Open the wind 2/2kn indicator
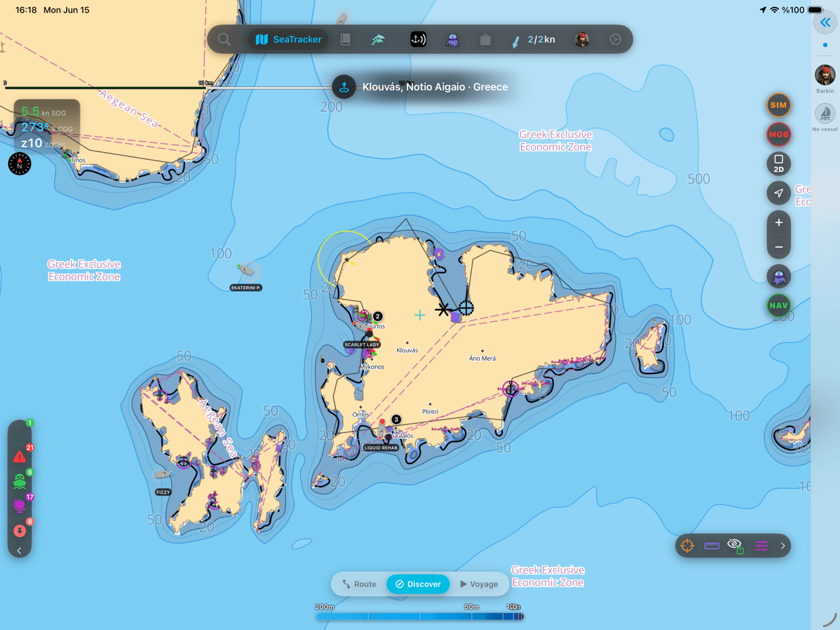Viewport: 840px width, 630px height. 533,40
